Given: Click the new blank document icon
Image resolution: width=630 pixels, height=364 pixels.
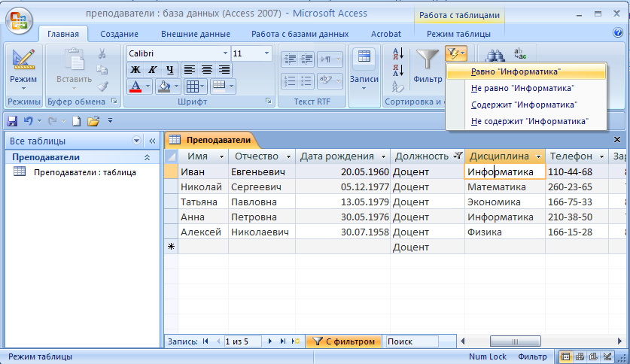Looking at the screenshot, I should coord(76,121).
